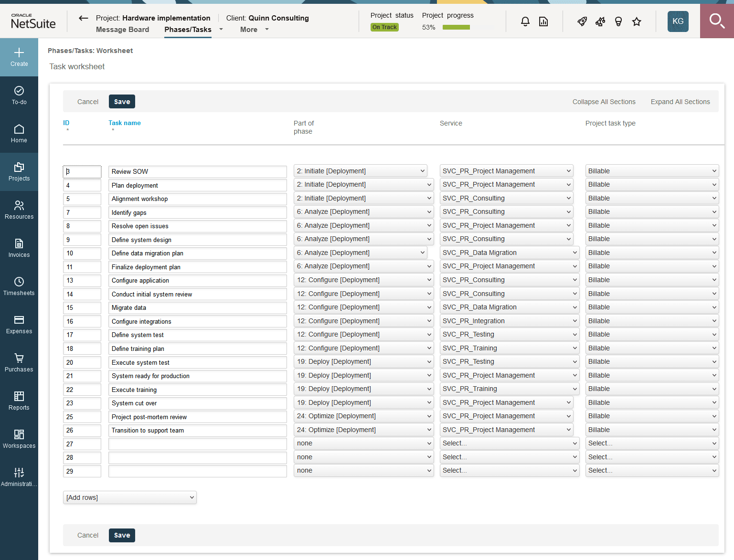Click the rocket icon in header
Screen dimensions: 734x560
pos(582,21)
